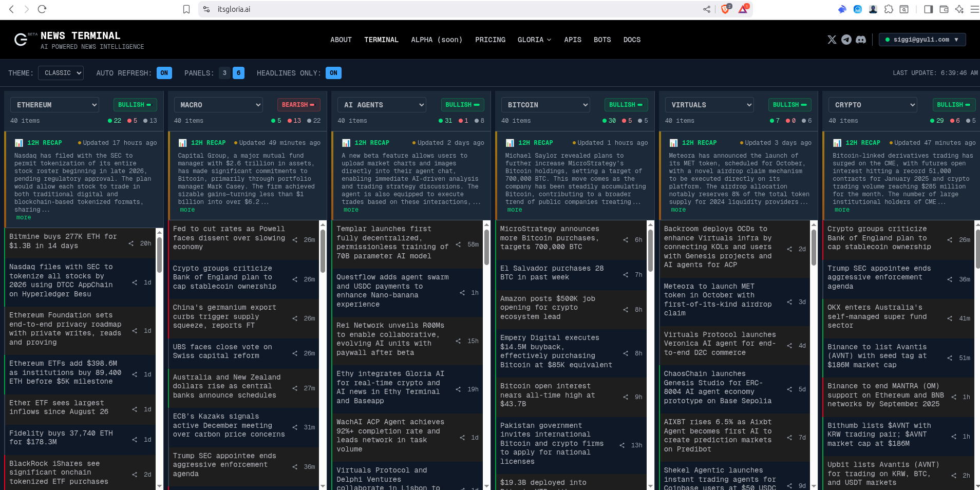The image size is (980, 490).
Task: Click the Brave shield icon in address bar
Action: click(725, 9)
